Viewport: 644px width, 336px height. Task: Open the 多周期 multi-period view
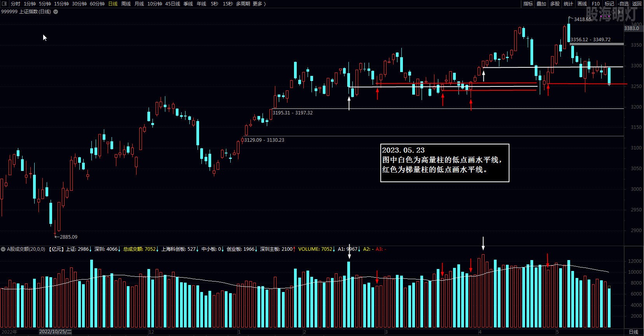243,4
